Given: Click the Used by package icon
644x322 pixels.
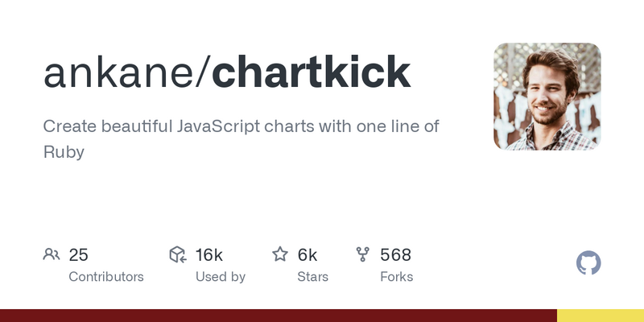Looking at the screenshot, I should (178, 254).
